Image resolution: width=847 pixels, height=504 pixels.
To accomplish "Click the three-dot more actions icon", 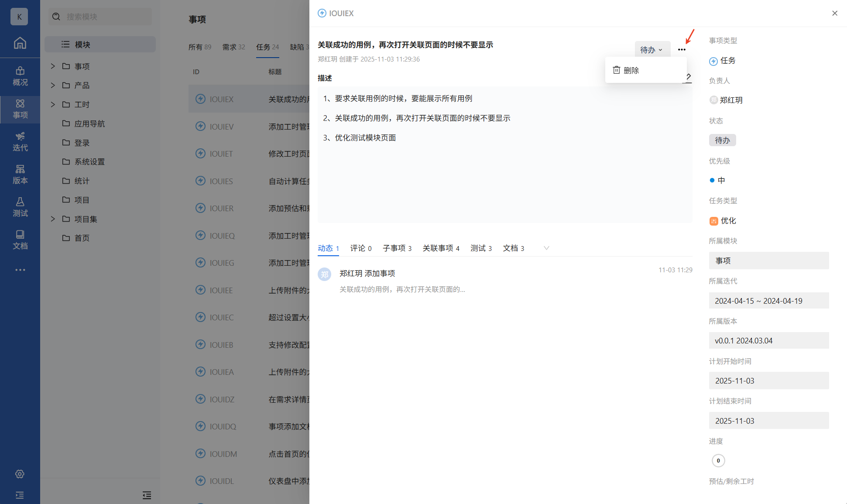I will pyautogui.click(x=682, y=50).
